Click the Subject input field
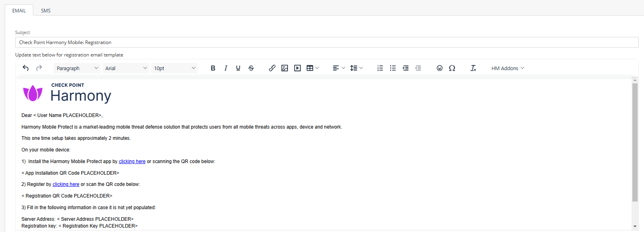The image size is (644, 232). (327, 42)
